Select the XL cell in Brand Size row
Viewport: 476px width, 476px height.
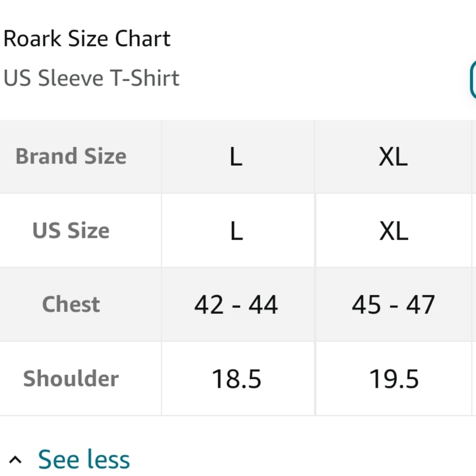393,156
